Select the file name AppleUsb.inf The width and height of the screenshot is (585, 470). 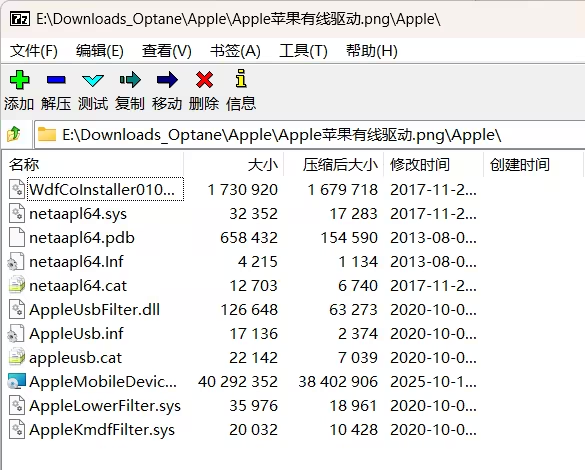pos(76,334)
